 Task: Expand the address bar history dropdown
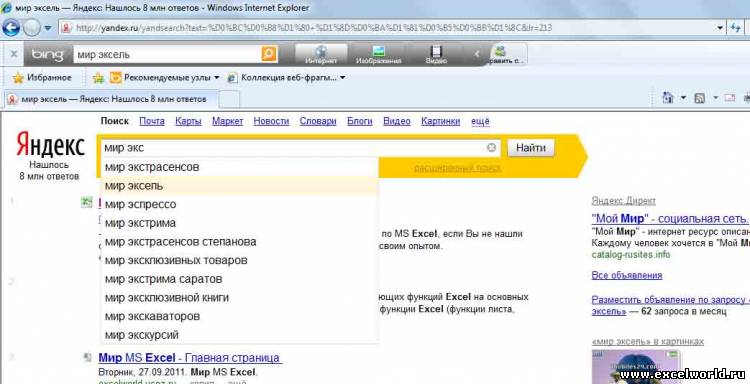coord(720,28)
